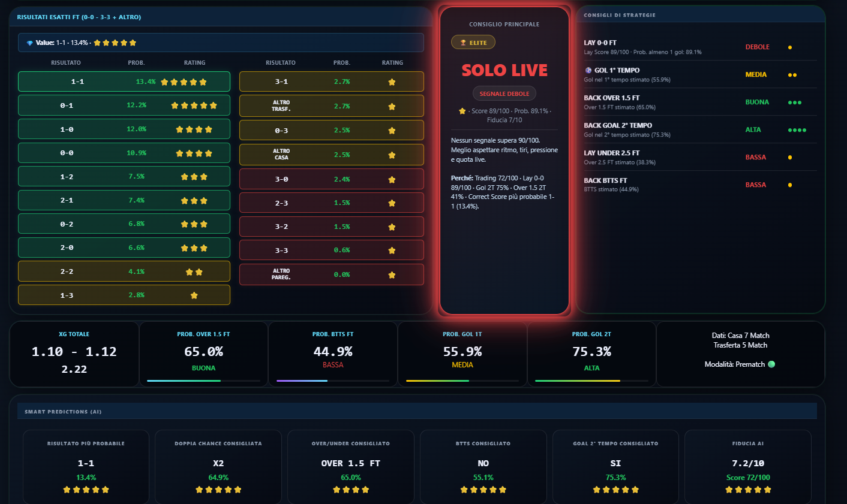The image size is (847, 504).
Task: Click the three green dots beside BUONA
Action: pos(795,102)
